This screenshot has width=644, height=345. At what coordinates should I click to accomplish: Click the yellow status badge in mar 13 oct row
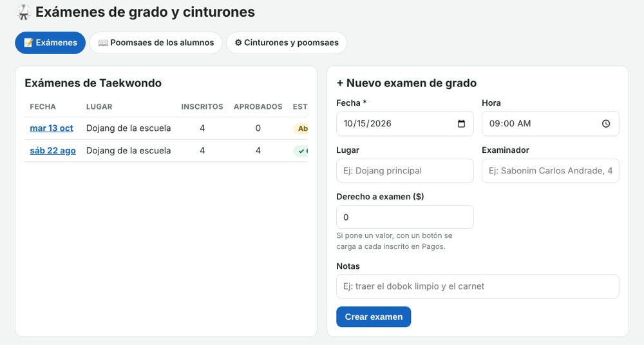click(301, 129)
